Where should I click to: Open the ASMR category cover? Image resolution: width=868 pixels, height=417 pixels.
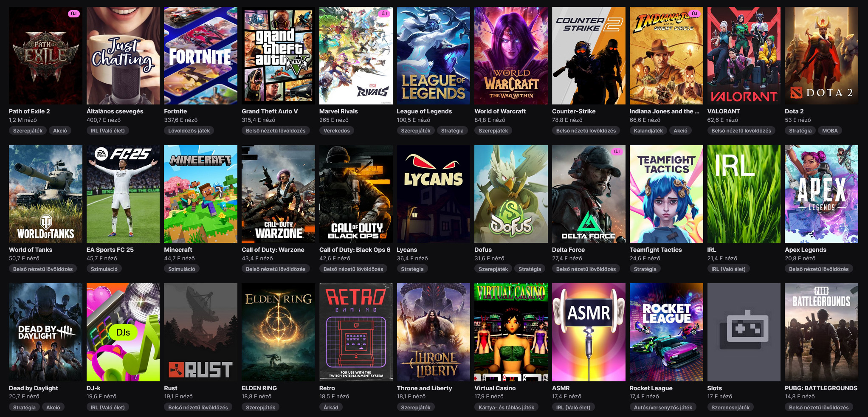[589, 332]
